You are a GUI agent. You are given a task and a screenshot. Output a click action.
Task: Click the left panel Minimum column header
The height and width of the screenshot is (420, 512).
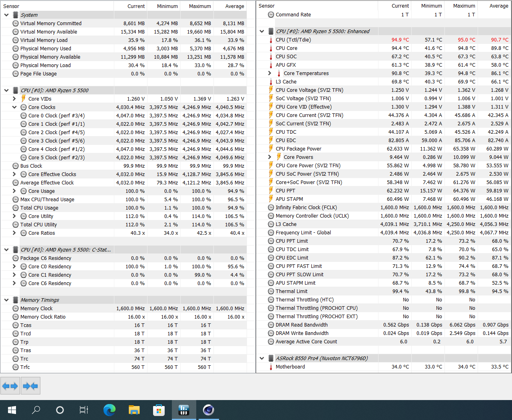(163, 6)
